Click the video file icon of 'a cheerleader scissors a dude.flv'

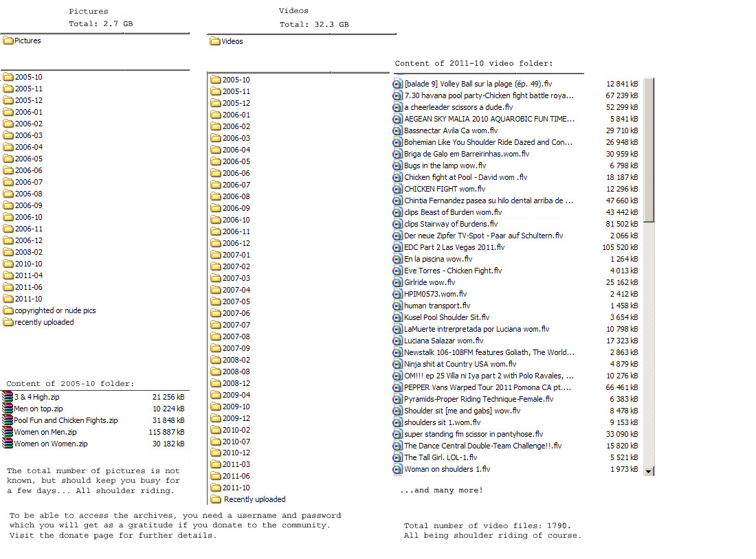(397, 107)
